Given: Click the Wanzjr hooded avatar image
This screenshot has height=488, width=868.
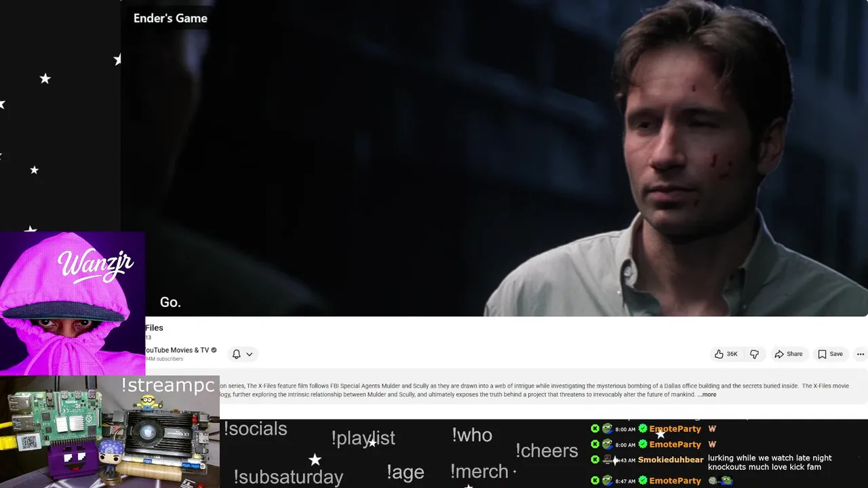Looking at the screenshot, I should coord(72,304).
